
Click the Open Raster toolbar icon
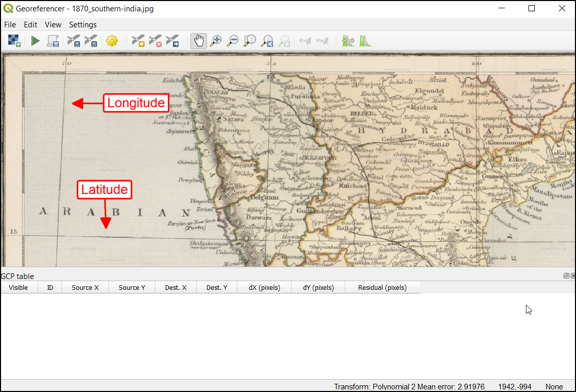(x=14, y=41)
